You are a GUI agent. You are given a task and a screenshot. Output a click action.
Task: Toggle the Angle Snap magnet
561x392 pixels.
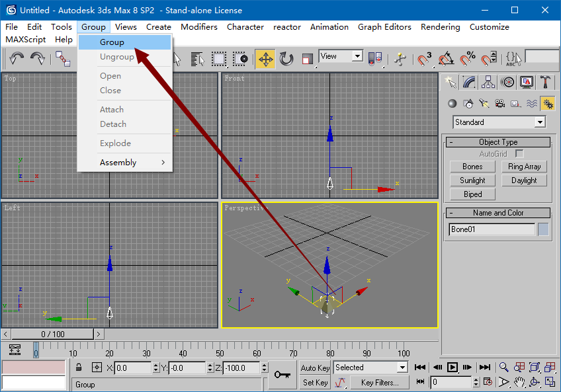[x=446, y=59]
